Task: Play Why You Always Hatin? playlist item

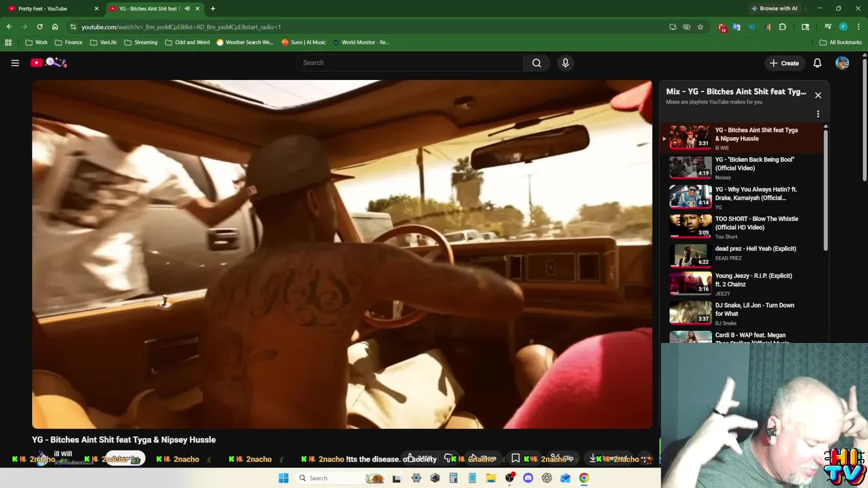Action: (x=742, y=197)
